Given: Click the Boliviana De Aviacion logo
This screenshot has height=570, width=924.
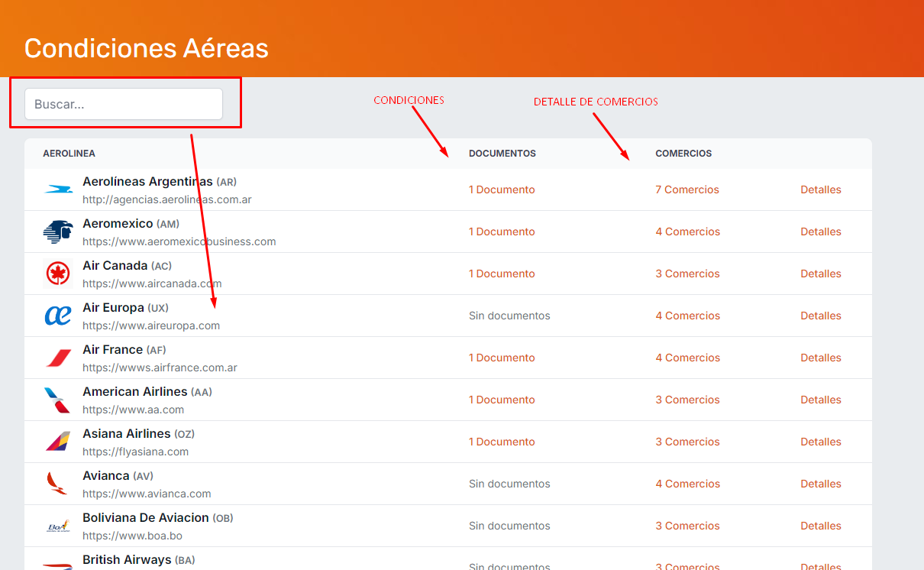Looking at the screenshot, I should coord(58,526).
